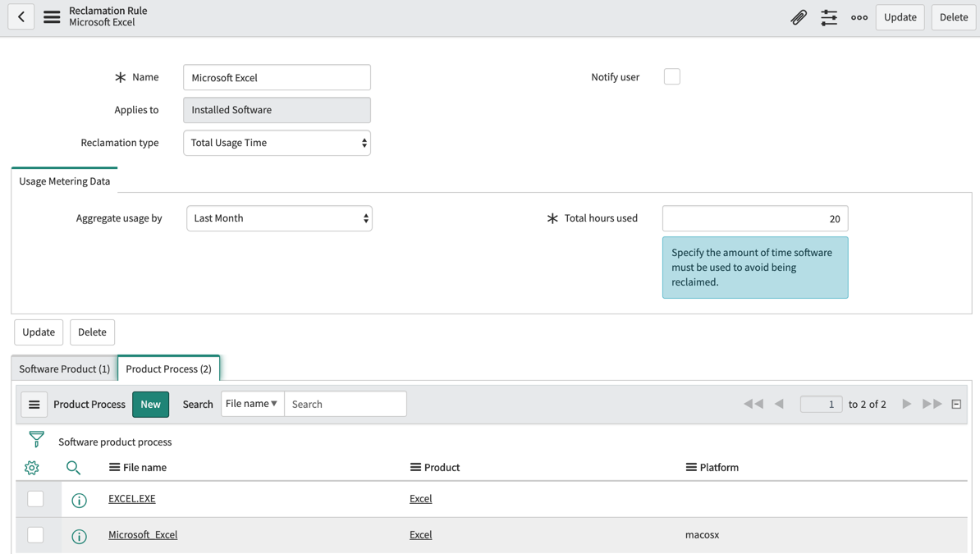Click the Total hours used hint message
Image resolution: width=980 pixels, height=554 pixels.
point(755,268)
